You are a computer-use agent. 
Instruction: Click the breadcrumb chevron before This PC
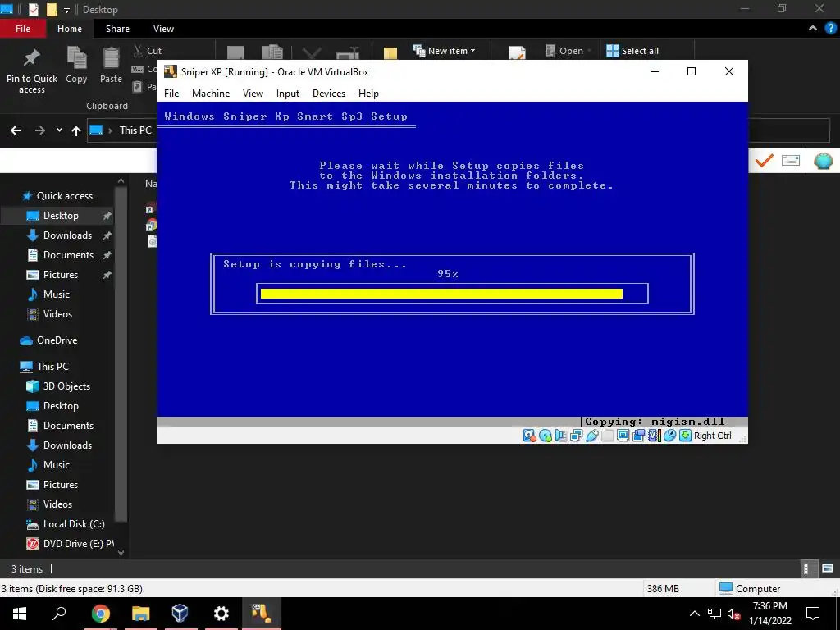tap(112, 130)
